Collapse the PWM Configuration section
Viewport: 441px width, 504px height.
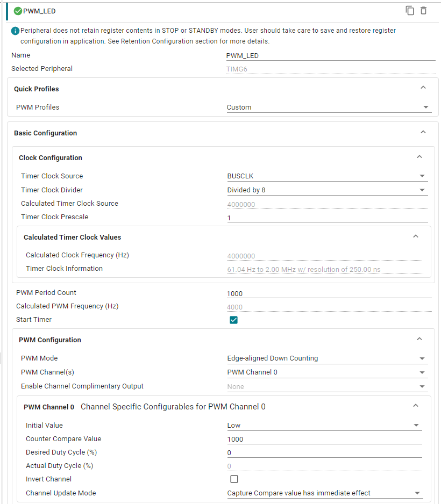tap(419, 339)
